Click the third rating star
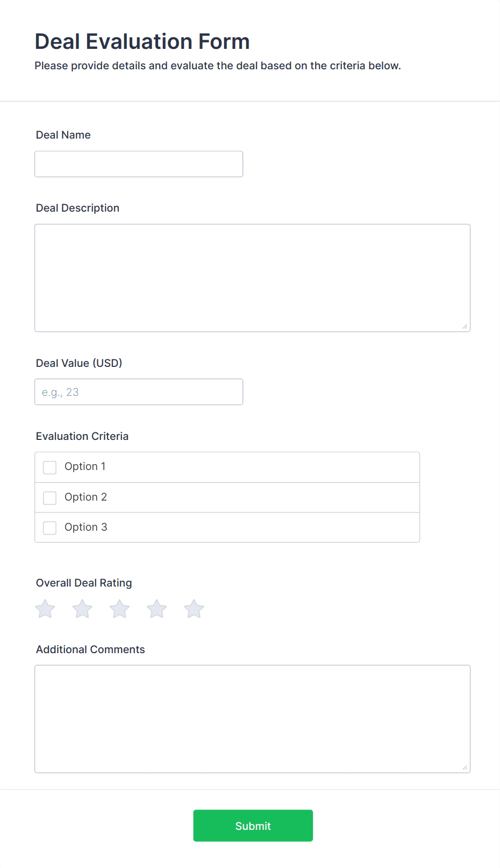500x868 pixels. tap(119, 609)
